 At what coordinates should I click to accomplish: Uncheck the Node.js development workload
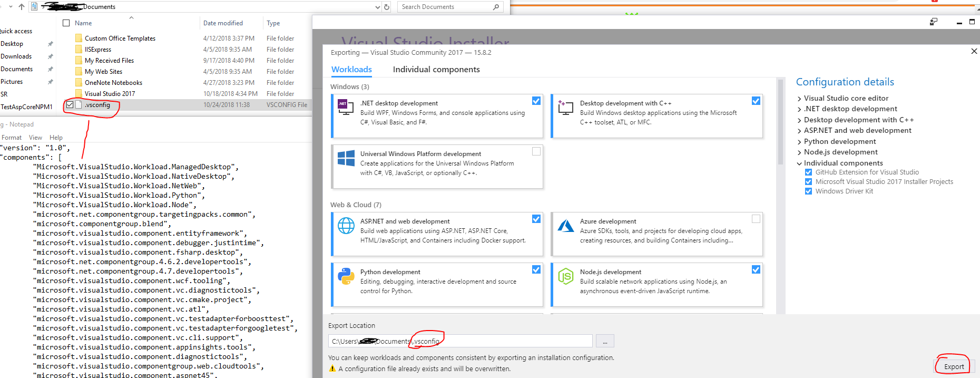pos(756,269)
